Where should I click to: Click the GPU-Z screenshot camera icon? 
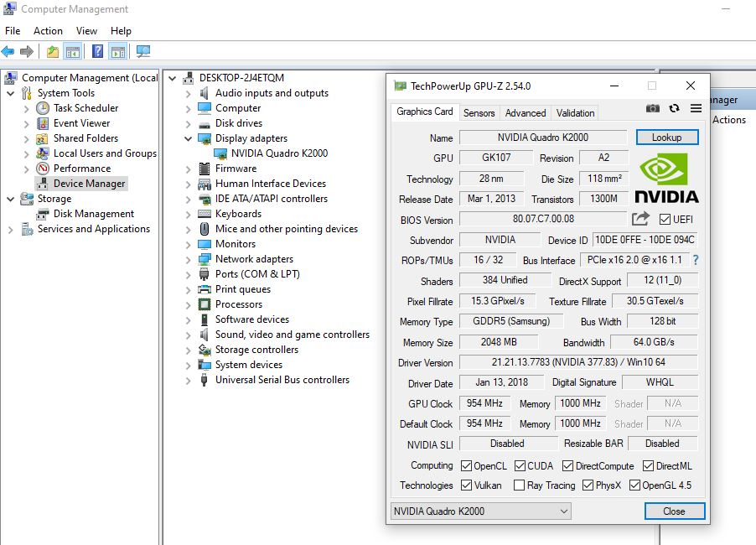[x=652, y=108]
